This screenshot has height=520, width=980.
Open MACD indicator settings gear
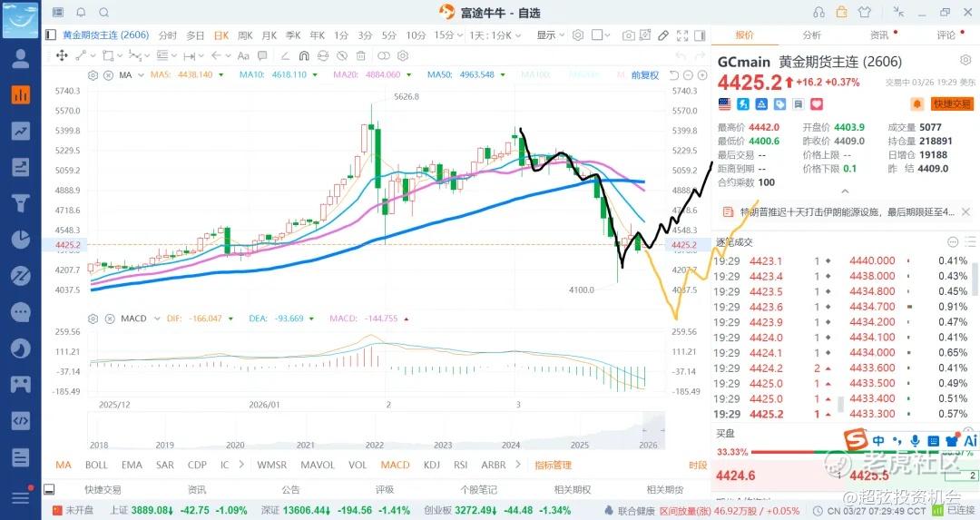93,319
